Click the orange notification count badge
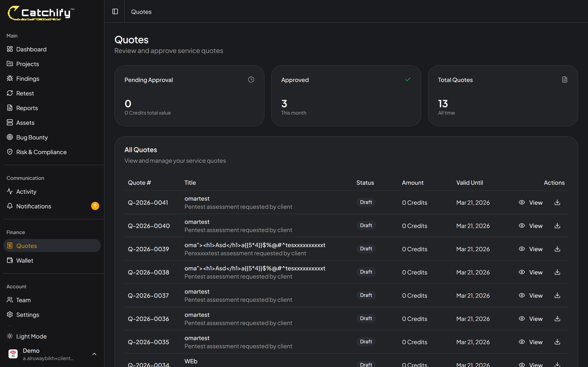 pyautogui.click(x=95, y=206)
